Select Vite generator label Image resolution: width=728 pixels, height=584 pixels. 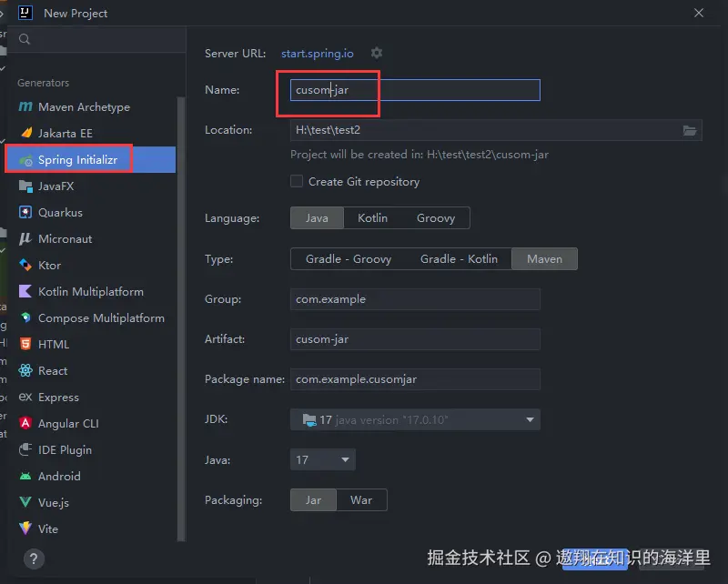(x=48, y=529)
